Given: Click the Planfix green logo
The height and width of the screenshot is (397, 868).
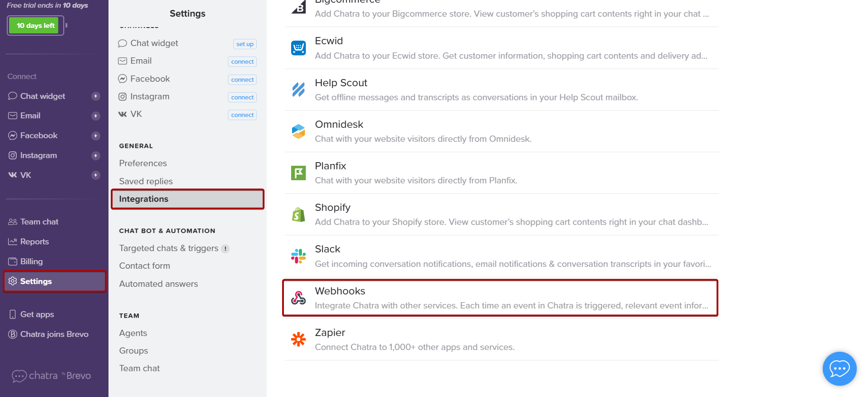Looking at the screenshot, I should click(298, 173).
